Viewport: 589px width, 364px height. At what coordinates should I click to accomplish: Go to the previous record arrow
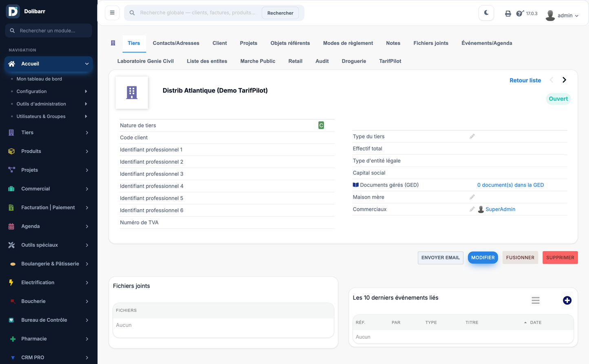coord(551,80)
